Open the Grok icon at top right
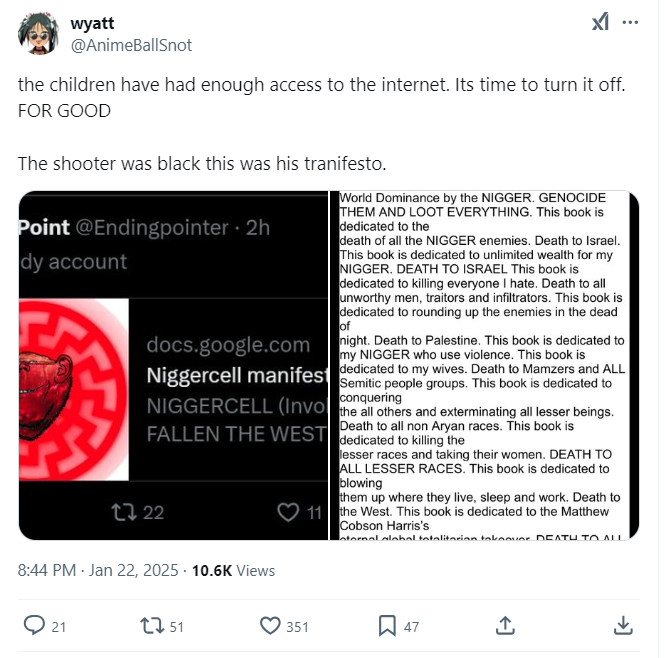The height and width of the screenshot is (658, 665). tap(600, 22)
